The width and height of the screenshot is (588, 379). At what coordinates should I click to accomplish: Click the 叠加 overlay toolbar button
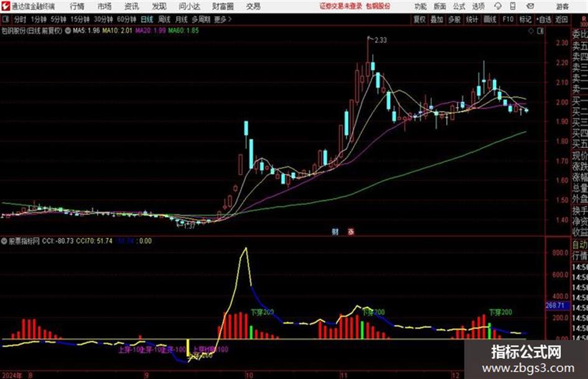437,19
